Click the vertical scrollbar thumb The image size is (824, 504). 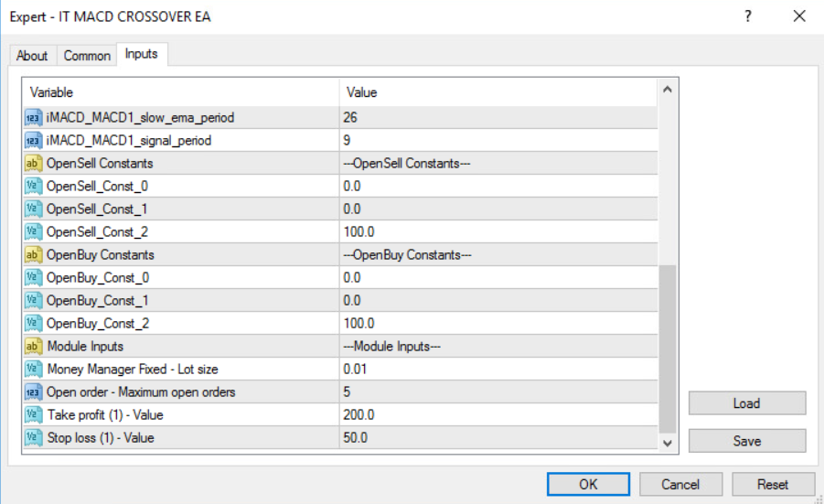[x=668, y=349]
